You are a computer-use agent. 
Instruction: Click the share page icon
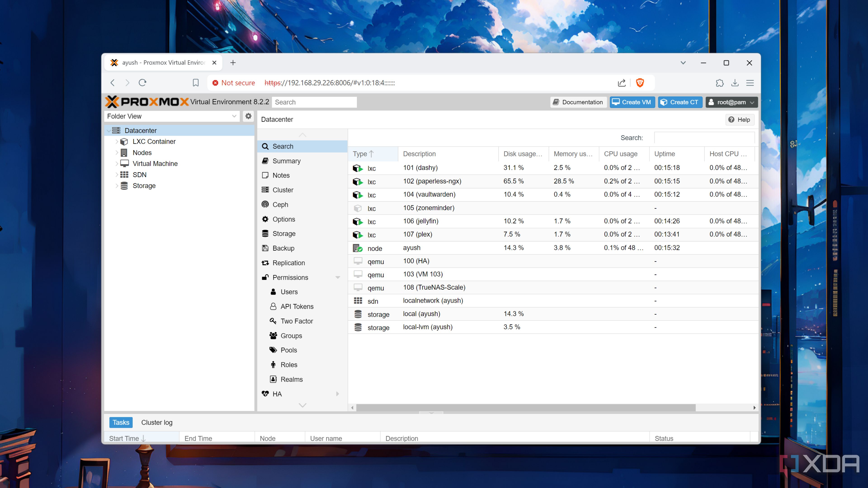pos(622,83)
